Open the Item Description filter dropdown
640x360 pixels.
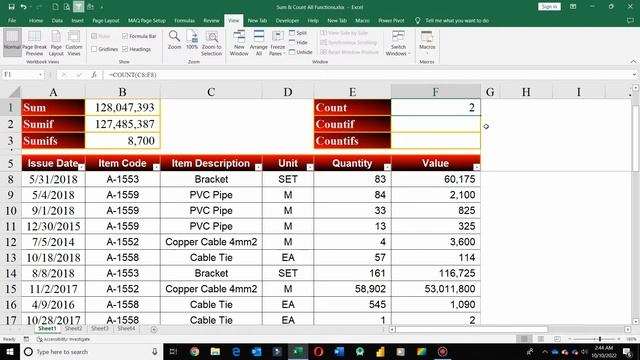[258, 167]
